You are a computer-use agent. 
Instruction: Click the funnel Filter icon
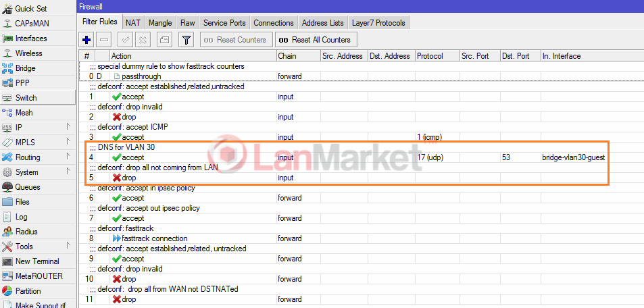187,40
